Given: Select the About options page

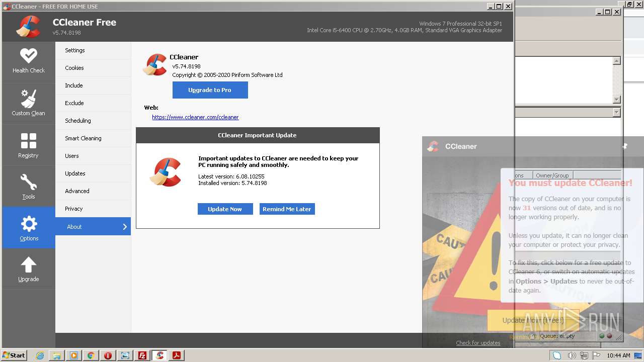Looking at the screenshot, I should point(93,227).
